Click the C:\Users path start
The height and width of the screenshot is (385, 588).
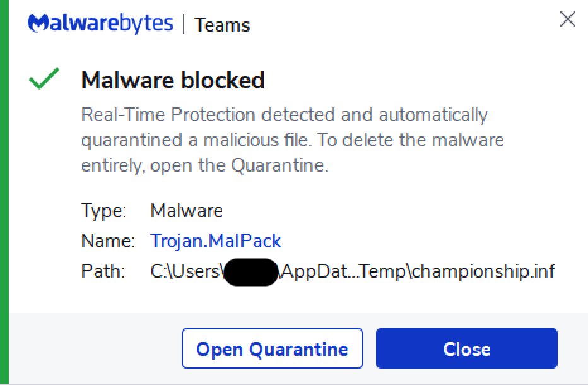tap(185, 271)
